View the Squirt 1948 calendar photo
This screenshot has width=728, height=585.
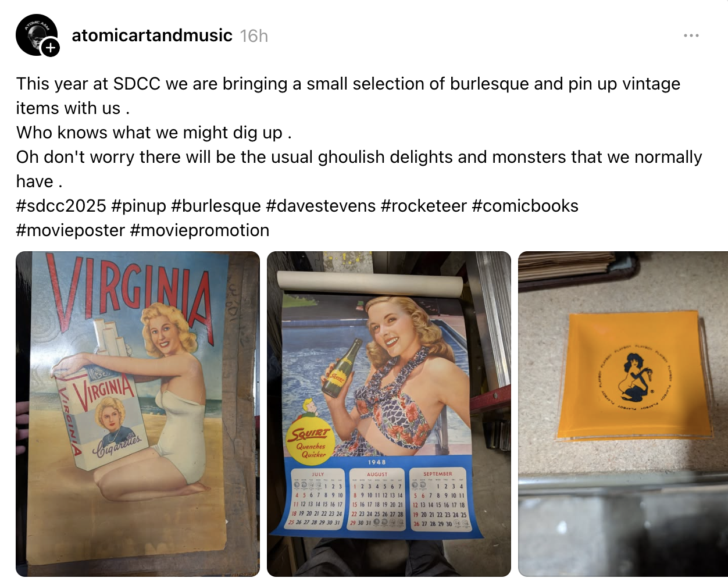click(389, 414)
